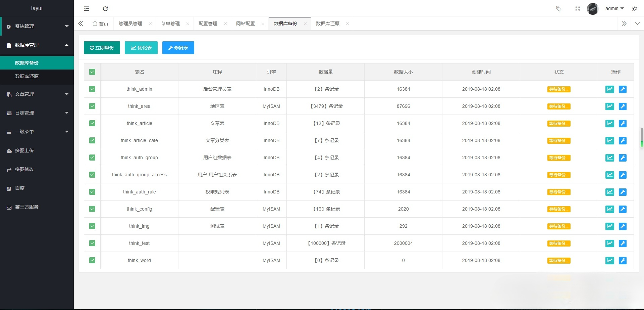This screenshot has width=644, height=310.
Task: Toggle the checkbox on the think_test row
Action: click(x=92, y=243)
